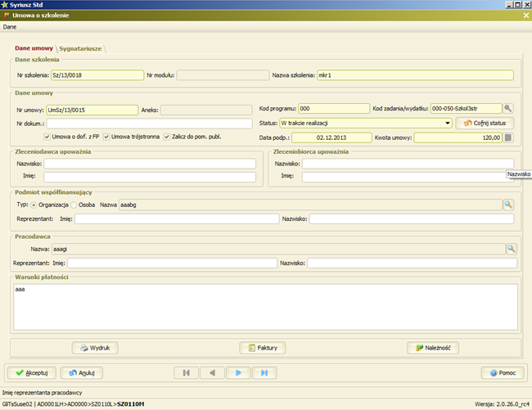Go to the last record
The image size is (532, 410).
[x=264, y=372]
